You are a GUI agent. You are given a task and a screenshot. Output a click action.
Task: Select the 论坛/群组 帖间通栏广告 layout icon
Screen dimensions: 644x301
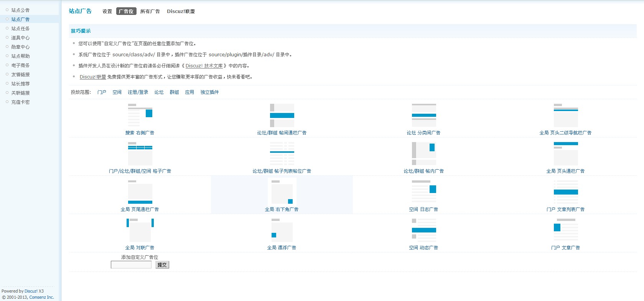[x=282, y=115]
